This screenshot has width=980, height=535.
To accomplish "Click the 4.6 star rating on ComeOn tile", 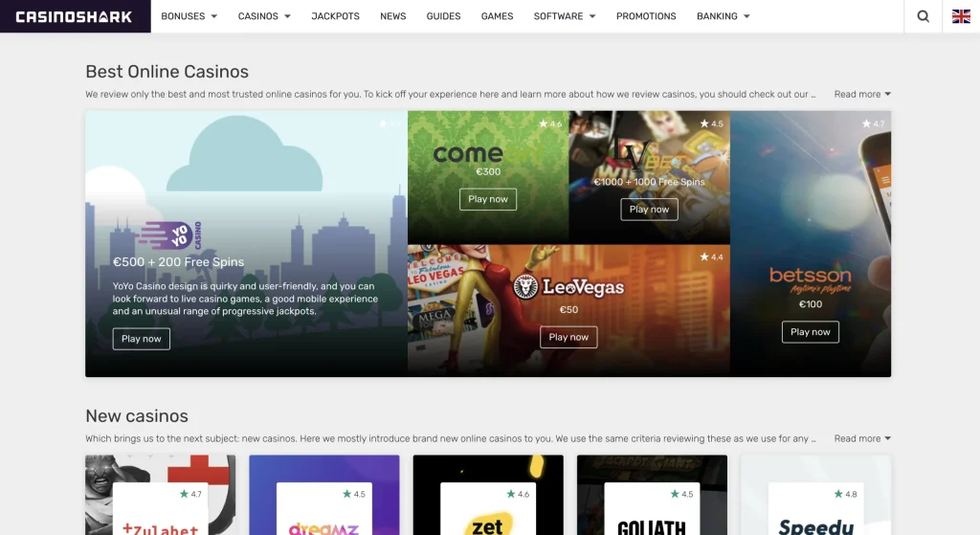I will point(550,123).
